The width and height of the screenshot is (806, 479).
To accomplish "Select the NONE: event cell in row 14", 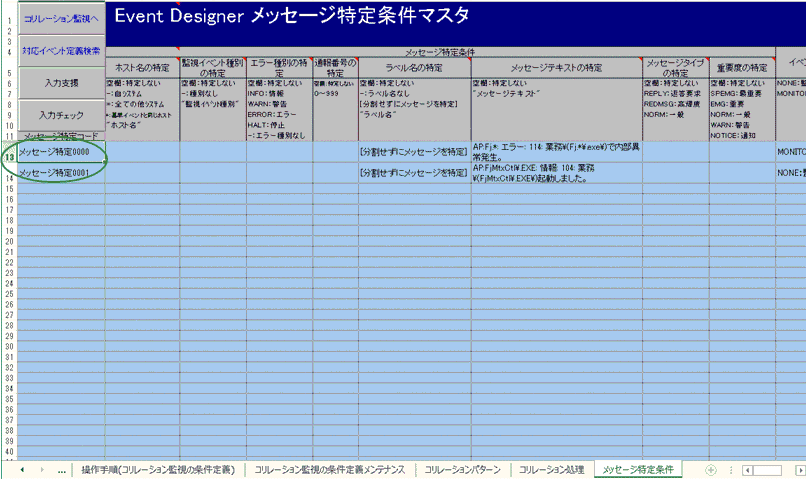I will pyautogui.click(x=791, y=173).
